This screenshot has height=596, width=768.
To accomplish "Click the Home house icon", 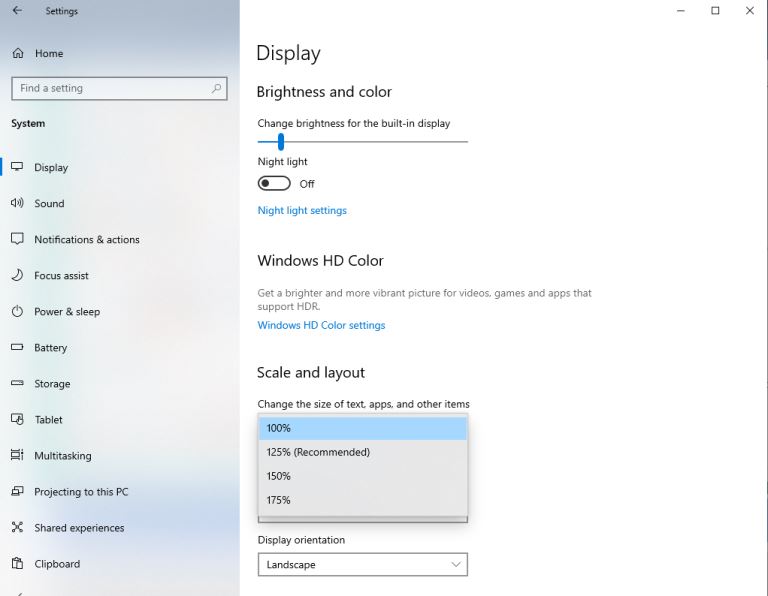I will tap(18, 53).
